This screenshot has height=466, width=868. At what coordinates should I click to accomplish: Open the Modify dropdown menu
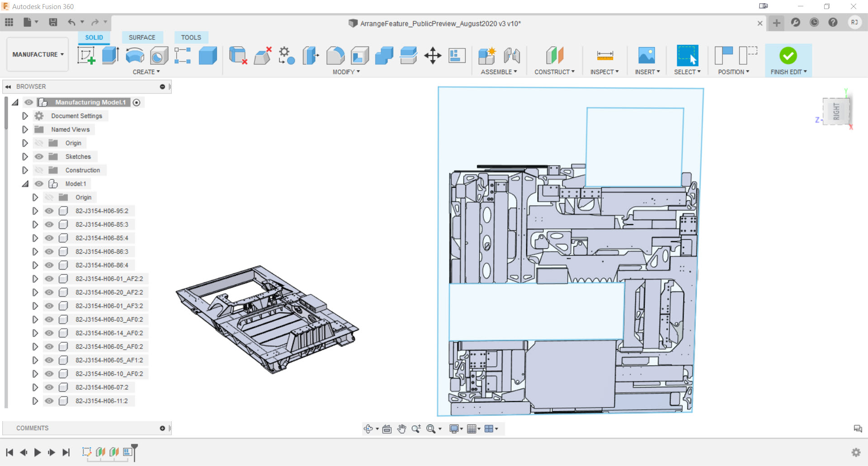click(x=345, y=71)
